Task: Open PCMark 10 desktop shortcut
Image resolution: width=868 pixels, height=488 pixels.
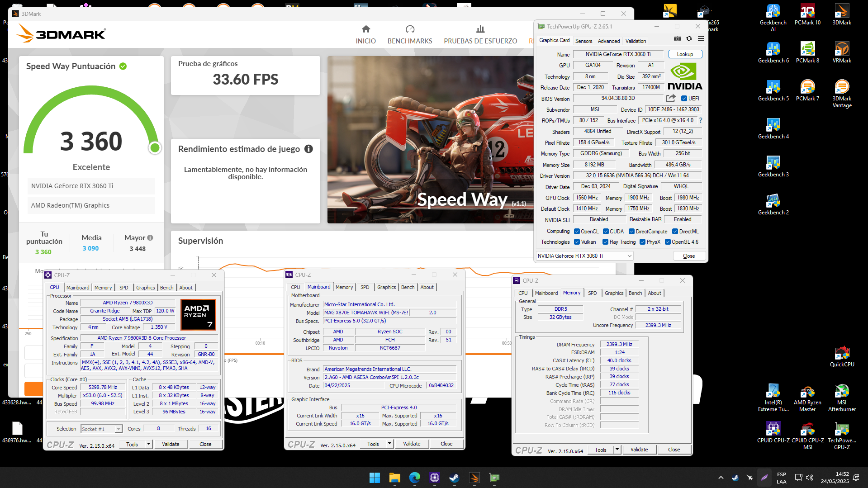Action: click(807, 14)
